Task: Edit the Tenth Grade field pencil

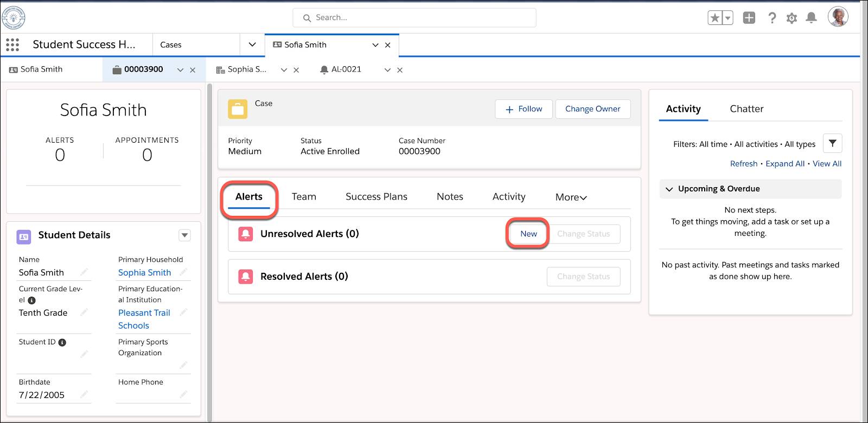Action: click(84, 312)
